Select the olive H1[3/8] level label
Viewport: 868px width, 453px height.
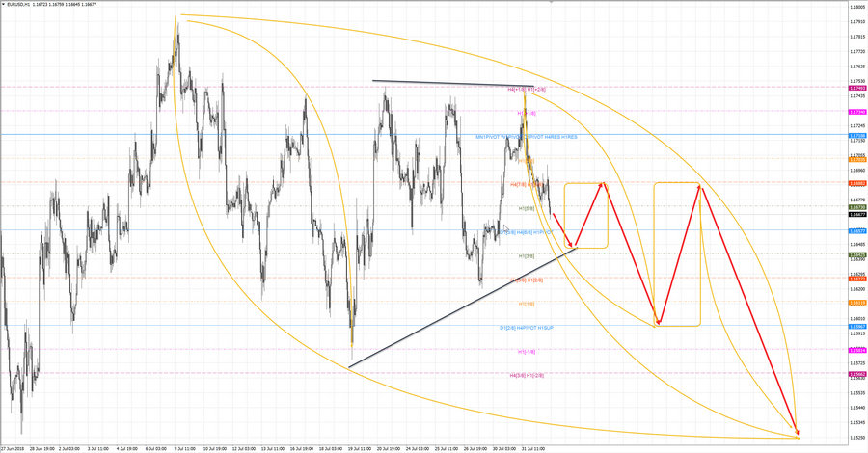coord(527,256)
